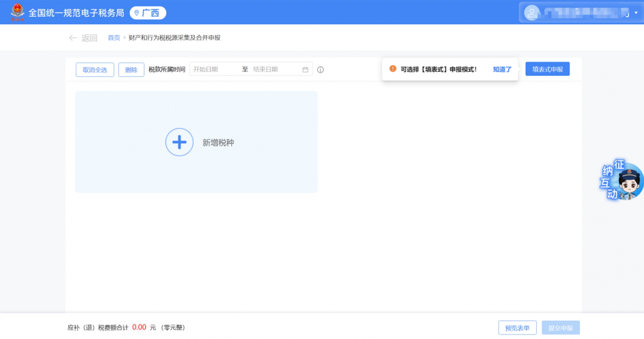
Task: Click the 预览表单 button
Action: pyautogui.click(x=517, y=328)
